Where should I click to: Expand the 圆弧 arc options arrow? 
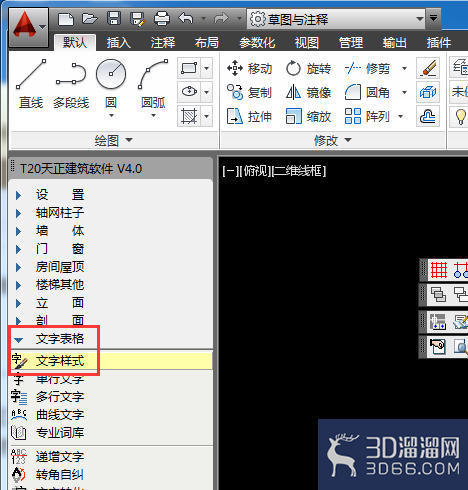(x=153, y=116)
